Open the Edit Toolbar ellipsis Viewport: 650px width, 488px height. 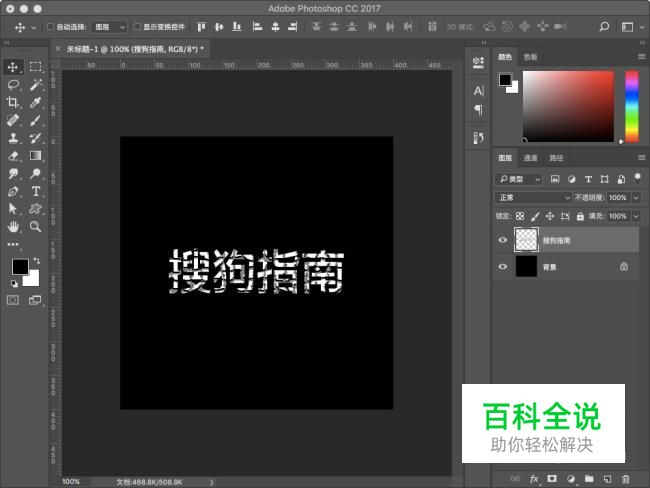point(13,244)
